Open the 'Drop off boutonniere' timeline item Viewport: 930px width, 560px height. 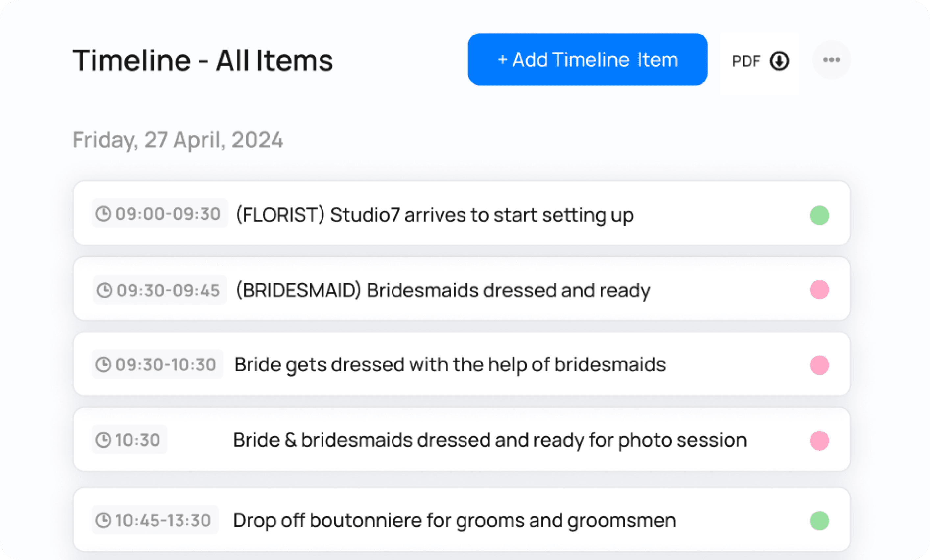click(x=462, y=520)
